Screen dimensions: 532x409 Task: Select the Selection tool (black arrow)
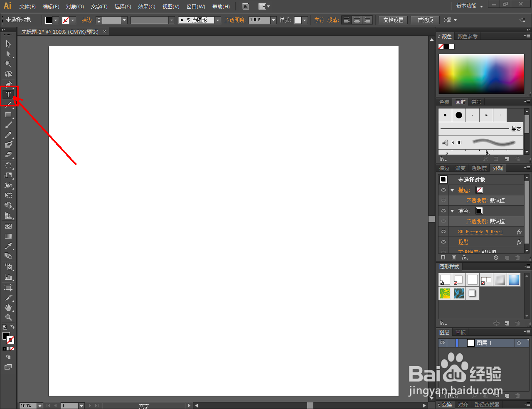8,44
